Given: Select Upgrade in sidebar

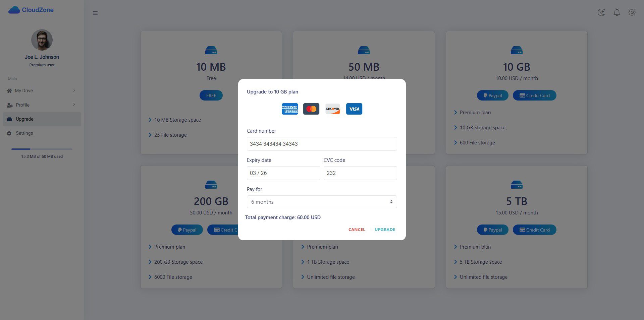Looking at the screenshot, I should (42, 119).
